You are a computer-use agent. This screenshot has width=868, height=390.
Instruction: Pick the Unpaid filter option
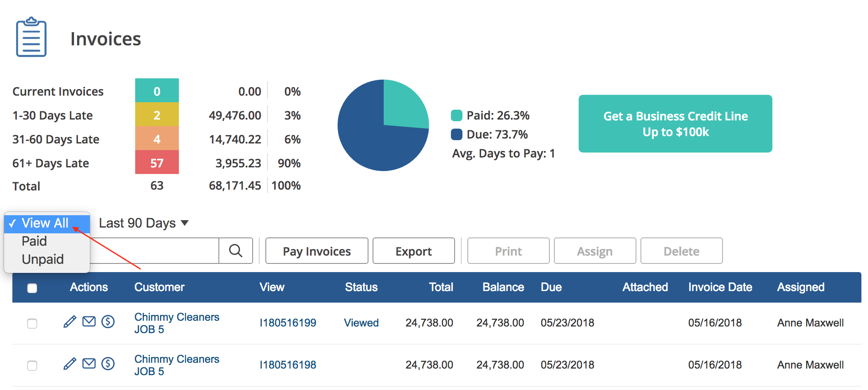point(42,259)
